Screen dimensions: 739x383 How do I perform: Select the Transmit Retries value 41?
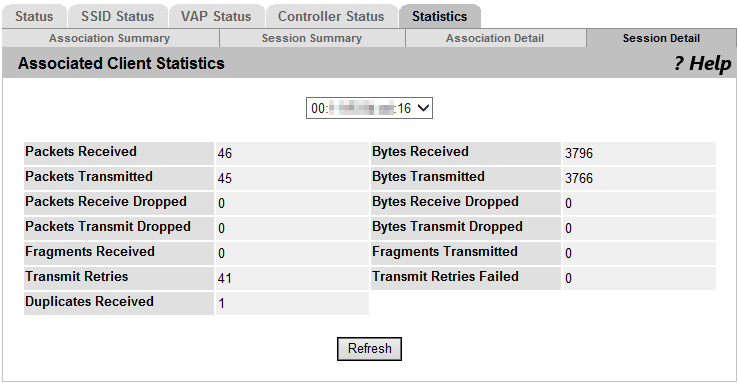click(x=225, y=278)
